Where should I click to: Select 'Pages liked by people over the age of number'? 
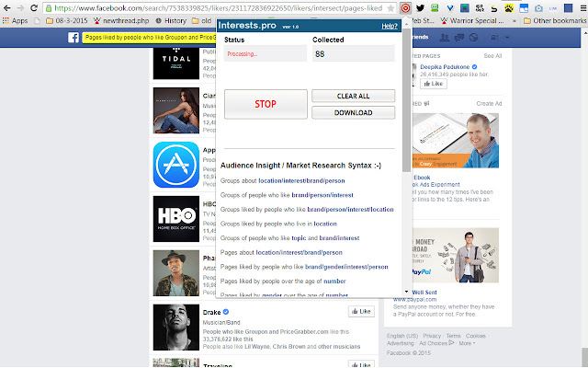[x=283, y=281]
